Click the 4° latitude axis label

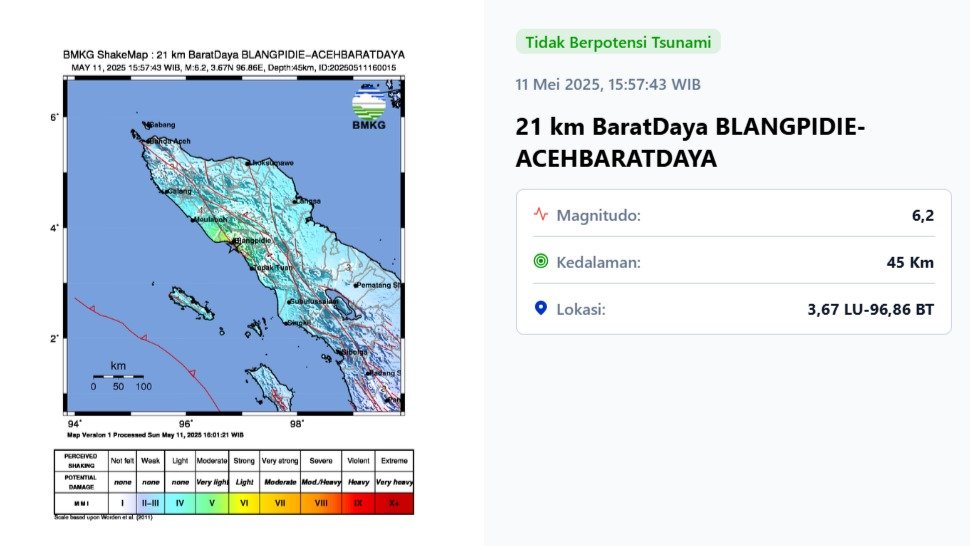[x=54, y=228]
